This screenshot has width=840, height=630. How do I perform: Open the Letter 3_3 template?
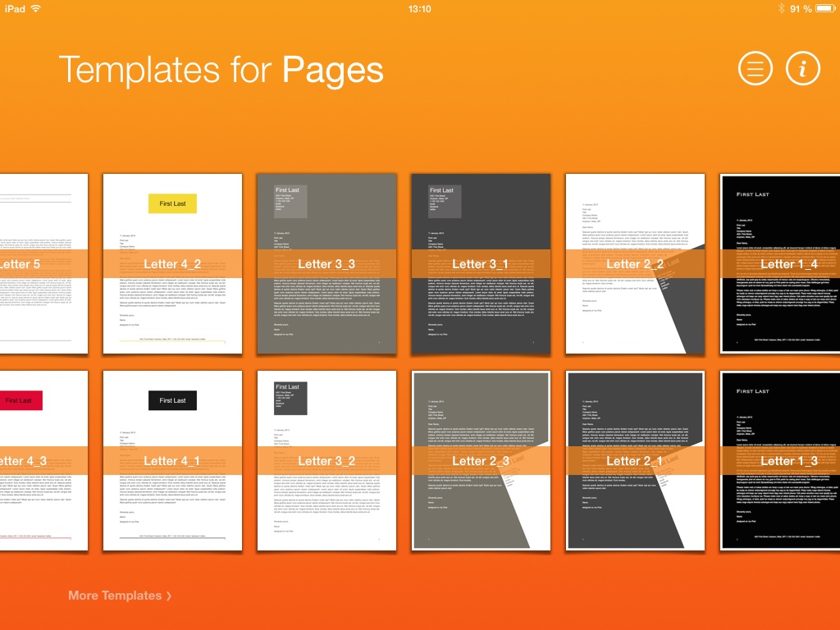click(326, 263)
